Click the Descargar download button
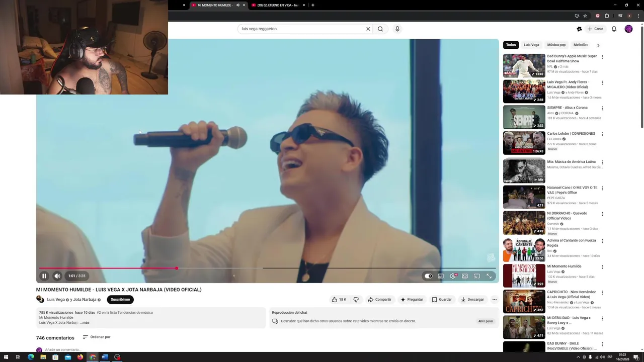The height and width of the screenshot is (362, 644). pyautogui.click(x=472, y=300)
